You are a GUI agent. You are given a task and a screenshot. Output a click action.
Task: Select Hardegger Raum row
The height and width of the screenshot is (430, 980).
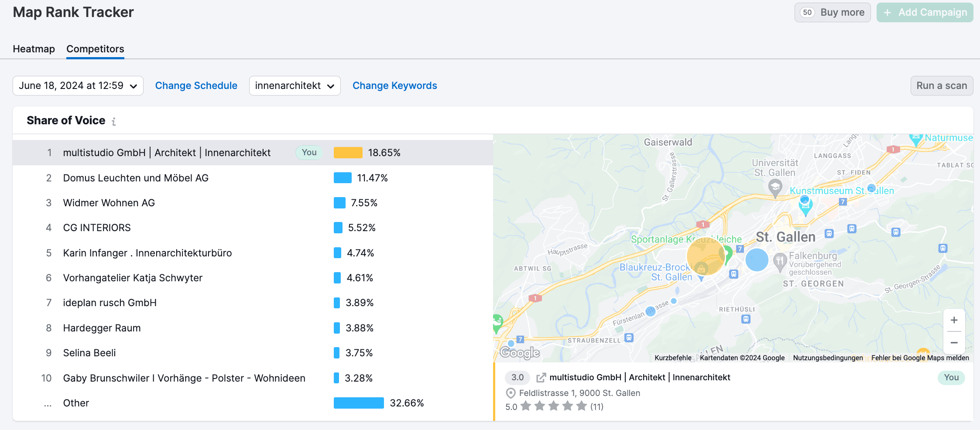coord(253,328)
